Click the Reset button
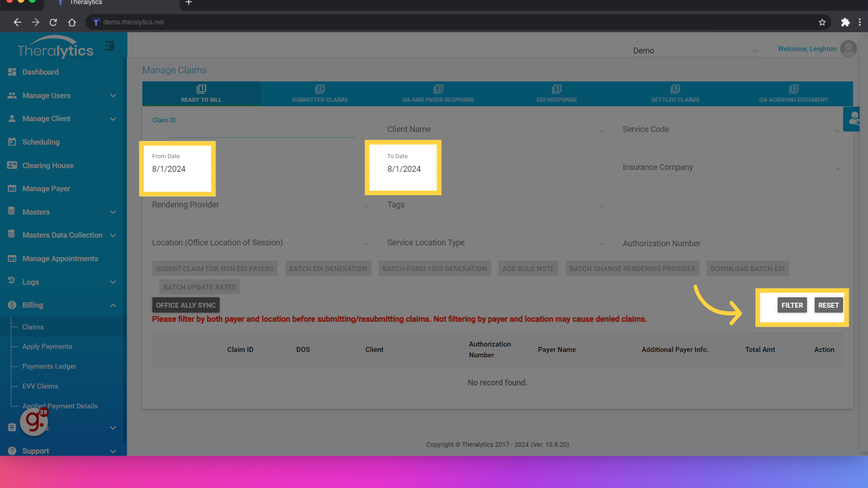 coord(829,305)
